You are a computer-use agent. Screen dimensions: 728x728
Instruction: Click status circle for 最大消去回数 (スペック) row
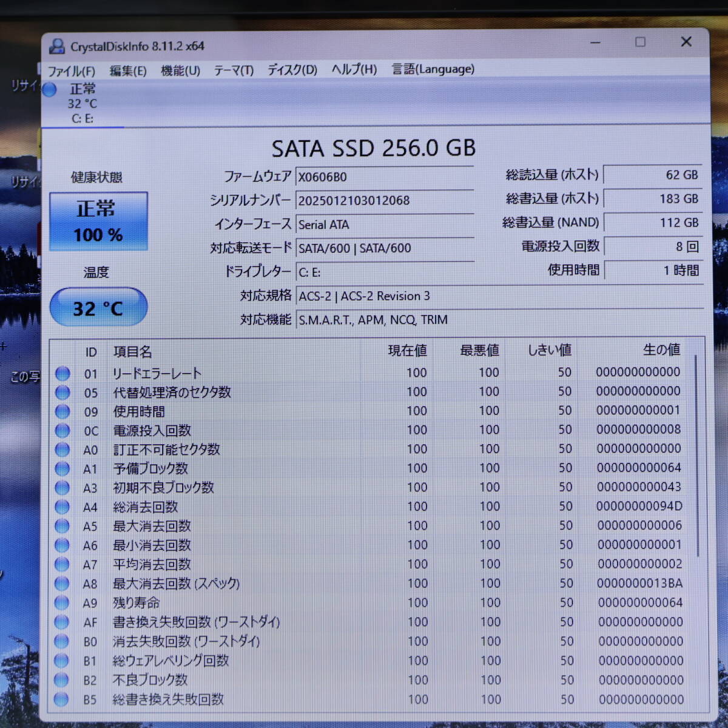point(62,584)
